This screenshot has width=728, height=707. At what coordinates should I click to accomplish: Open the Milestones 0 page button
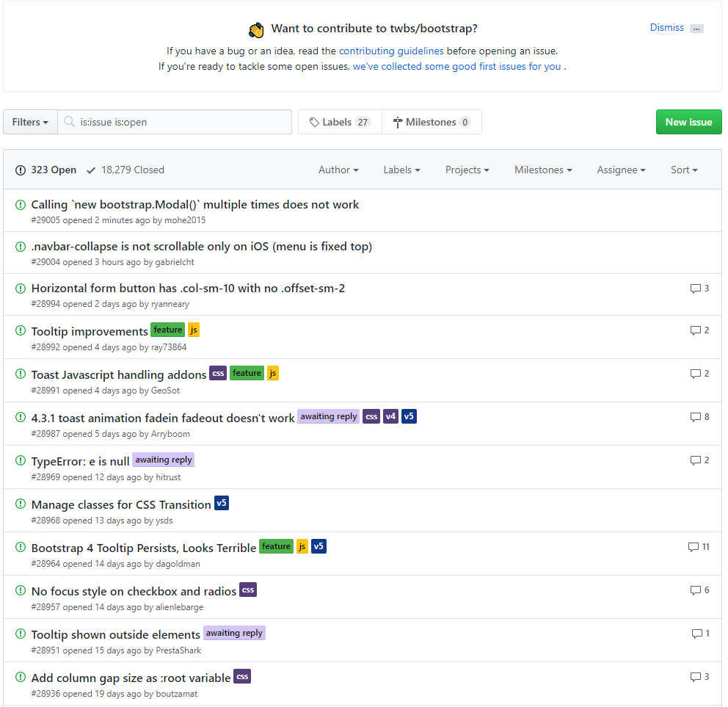tap(432, 122)
